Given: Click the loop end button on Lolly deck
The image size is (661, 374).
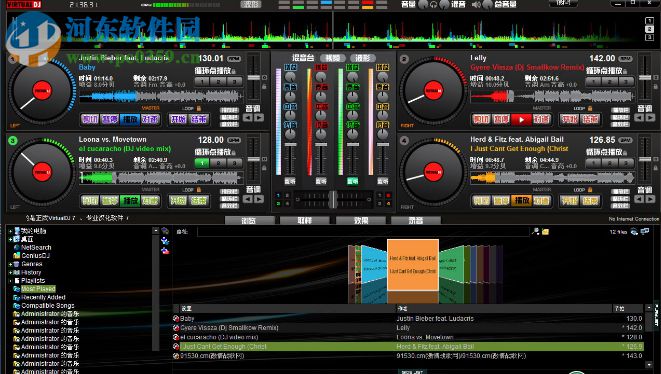Looking at the screenshot, I should click(590, 120).
